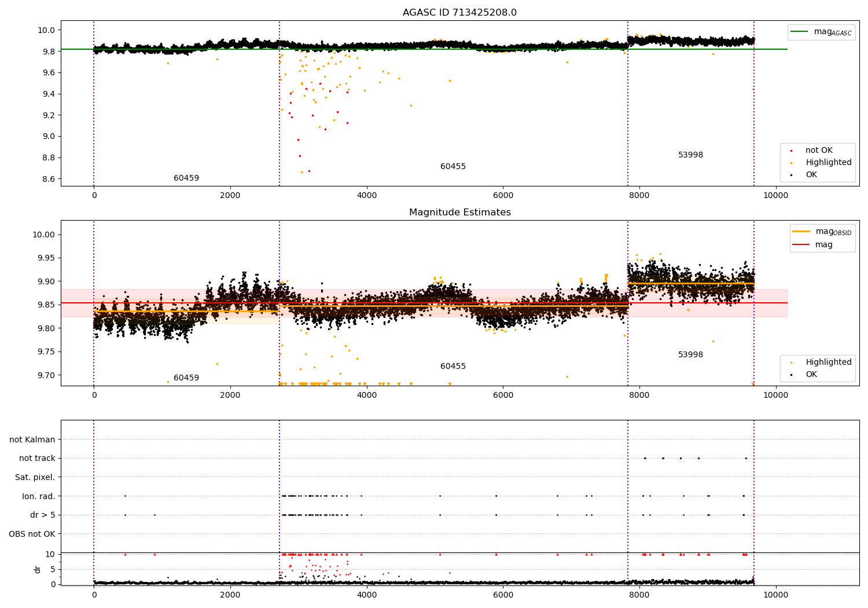Screen dimensions: 868x608
Task: Click observation label 53998 in the top plot
Action: (x=691, y=155)
